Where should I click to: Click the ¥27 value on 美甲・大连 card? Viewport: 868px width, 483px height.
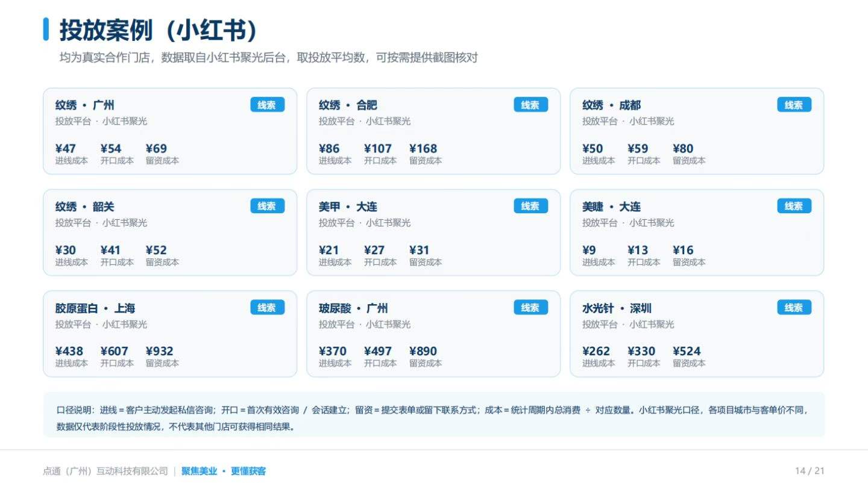pyautogui.click(x=374, y=250)
